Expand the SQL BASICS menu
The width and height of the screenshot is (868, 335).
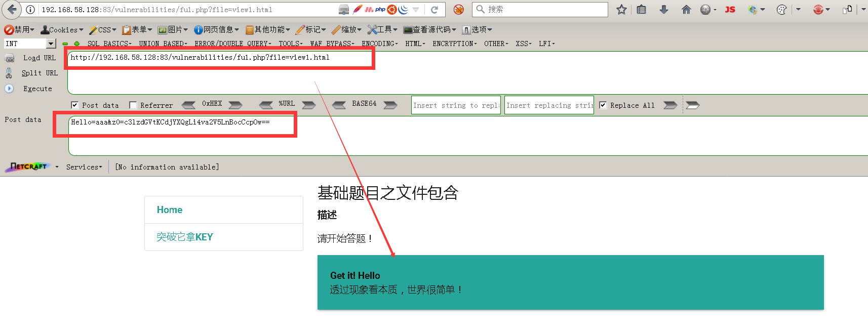108,44
